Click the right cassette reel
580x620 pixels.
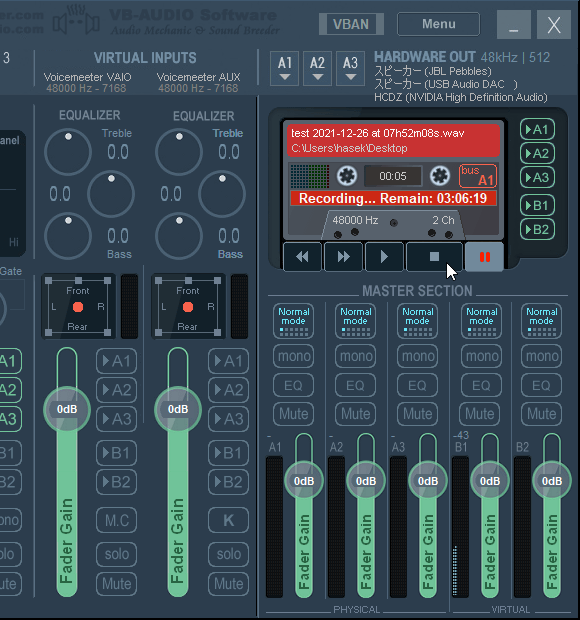(x=440, y=176)
